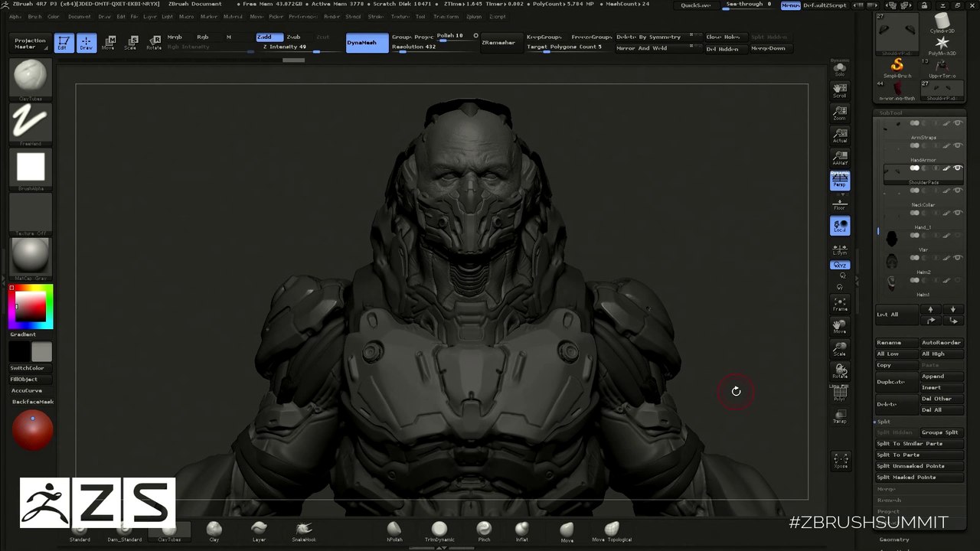Select the Layer brush at bottom

tap(259, 532)
